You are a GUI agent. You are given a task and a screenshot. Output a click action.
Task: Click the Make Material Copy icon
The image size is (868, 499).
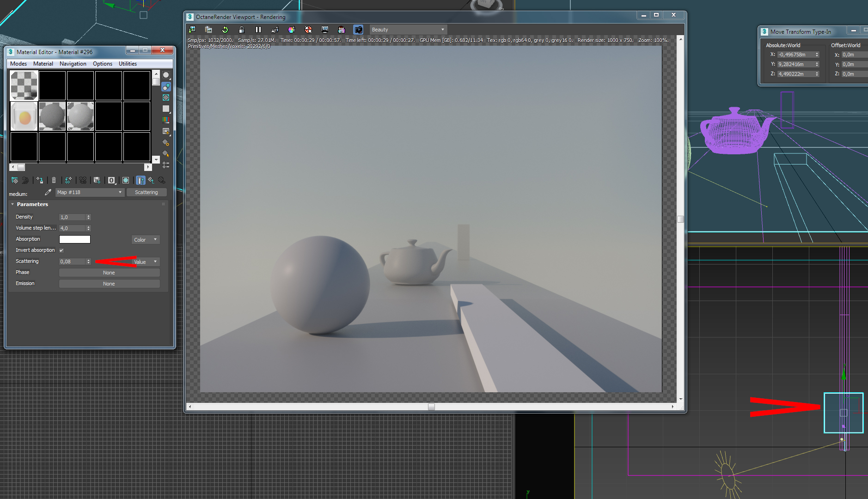[x=68, y=180]
